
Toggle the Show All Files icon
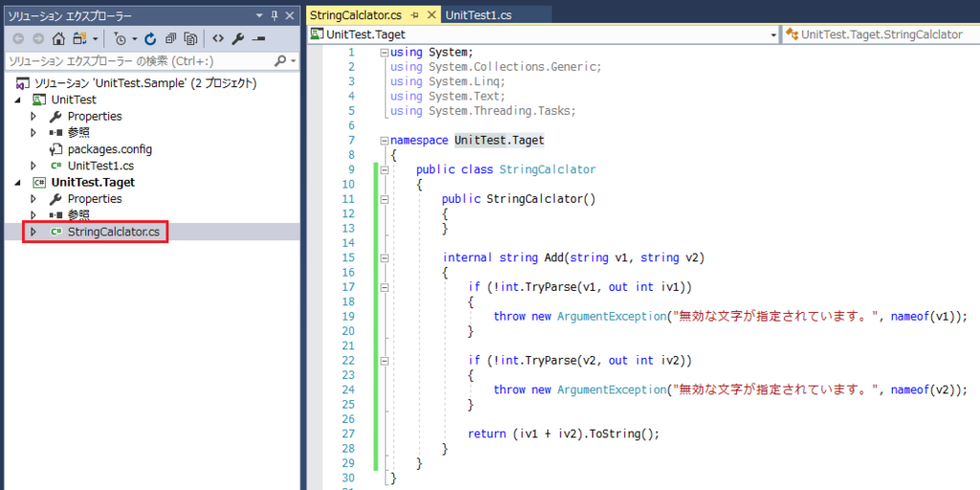click(191, 38)
